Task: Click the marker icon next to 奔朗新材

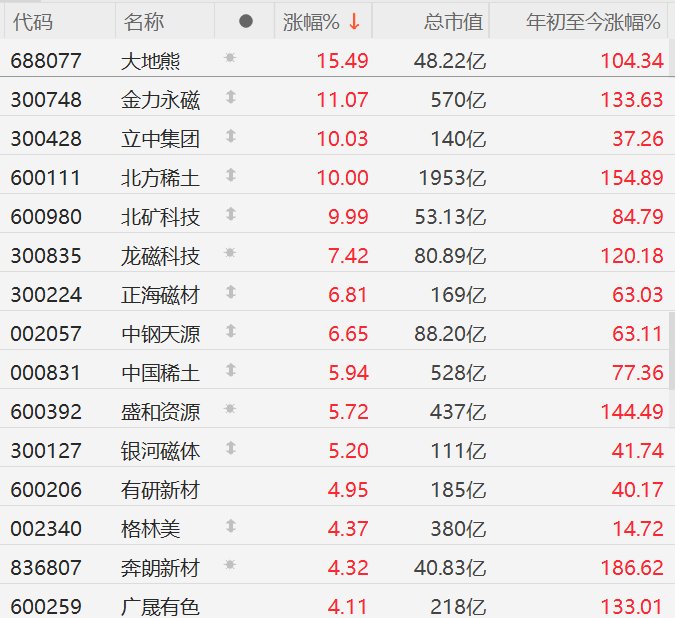Action: (230, 565)
